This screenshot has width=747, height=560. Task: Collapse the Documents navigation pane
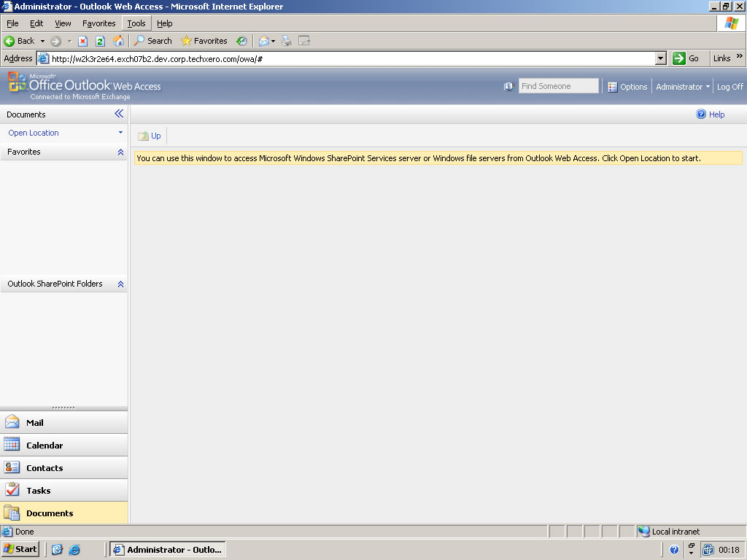(119, 114)
